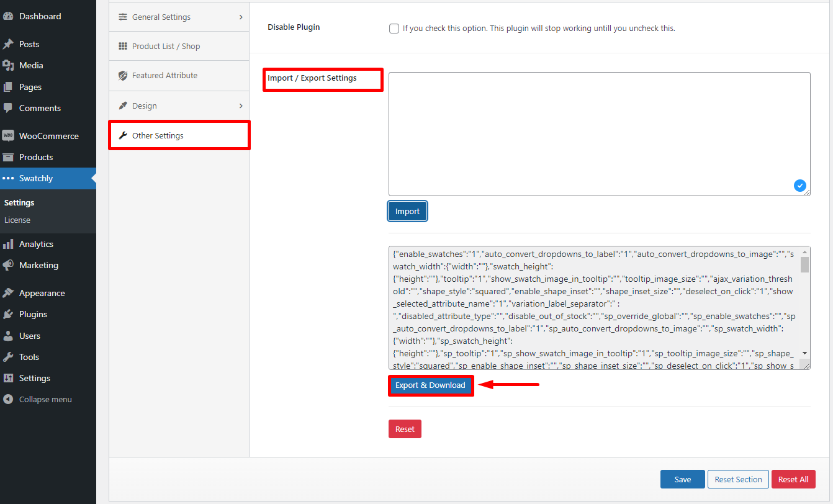Click the blue Import button

click(407, 211)
